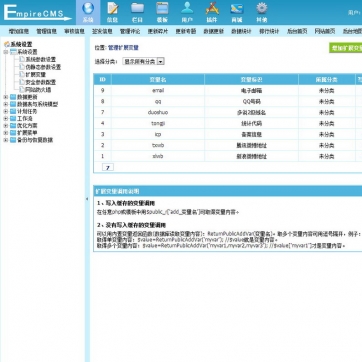This screenshot has height=362, width=362.
Task: Open 管理评论 in the secondary menu
Action: 130,32
